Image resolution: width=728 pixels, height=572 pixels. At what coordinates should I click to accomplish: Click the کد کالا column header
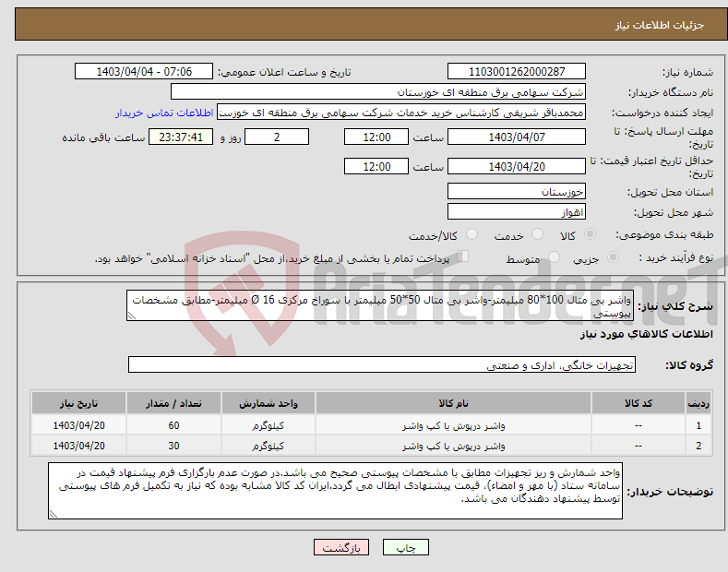638,403
